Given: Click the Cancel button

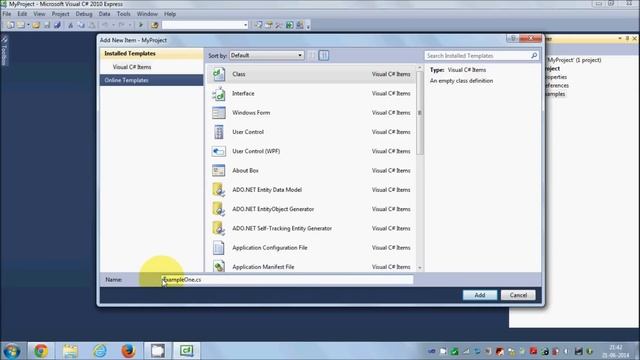Looking at the screenshot, I should pos(518,295).
